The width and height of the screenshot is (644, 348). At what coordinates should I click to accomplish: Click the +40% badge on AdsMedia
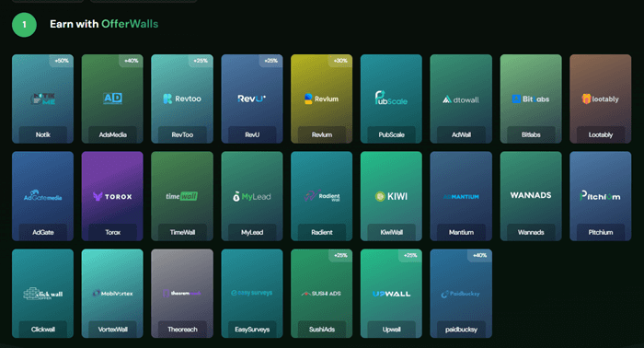tap(132, 61)
